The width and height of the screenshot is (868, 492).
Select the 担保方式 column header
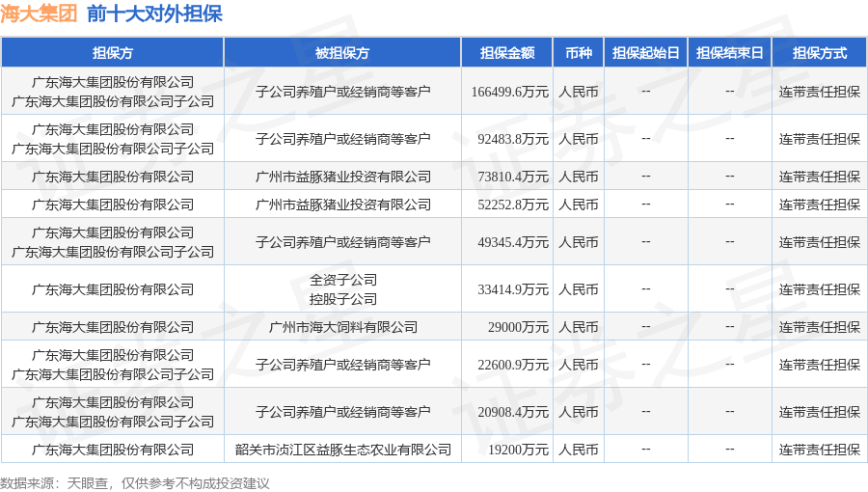[x=819, y=52]
